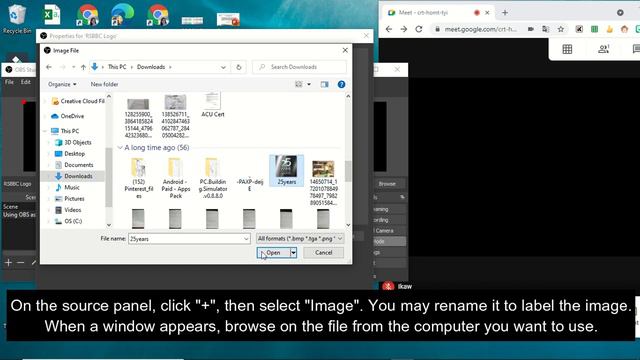The image size is (640, 360).
Task: Select Documents in navigation pane
Action: tap(74, 165)
